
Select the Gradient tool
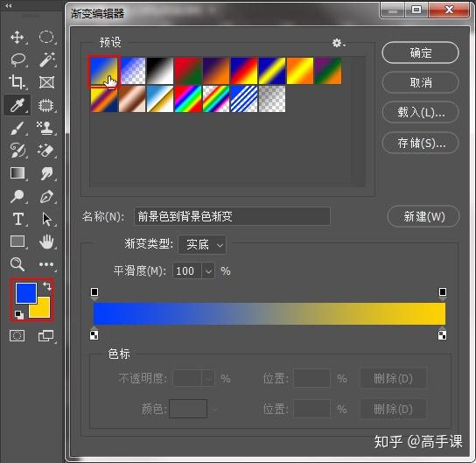(x=17, y=172)
